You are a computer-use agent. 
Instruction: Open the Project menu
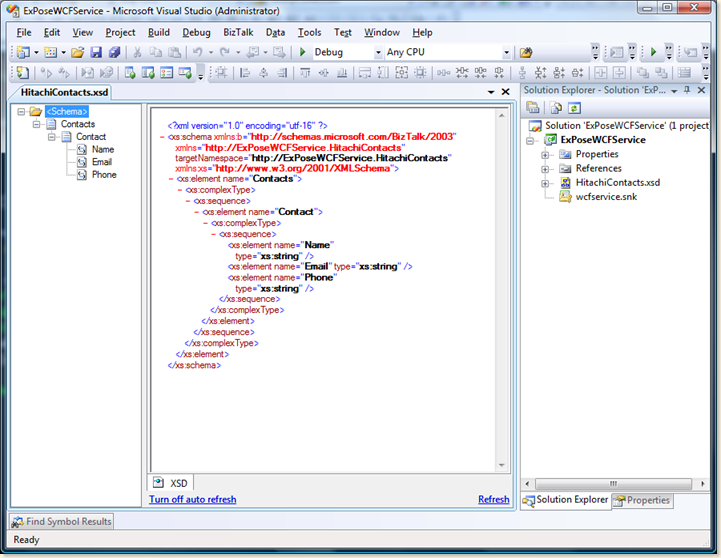tap(120, 32)
